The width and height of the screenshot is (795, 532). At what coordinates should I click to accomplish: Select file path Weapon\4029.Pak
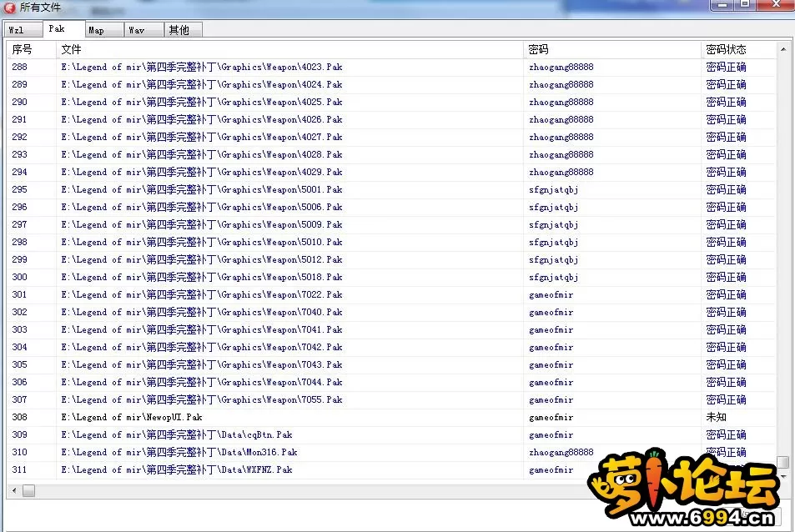coord(202,172)
